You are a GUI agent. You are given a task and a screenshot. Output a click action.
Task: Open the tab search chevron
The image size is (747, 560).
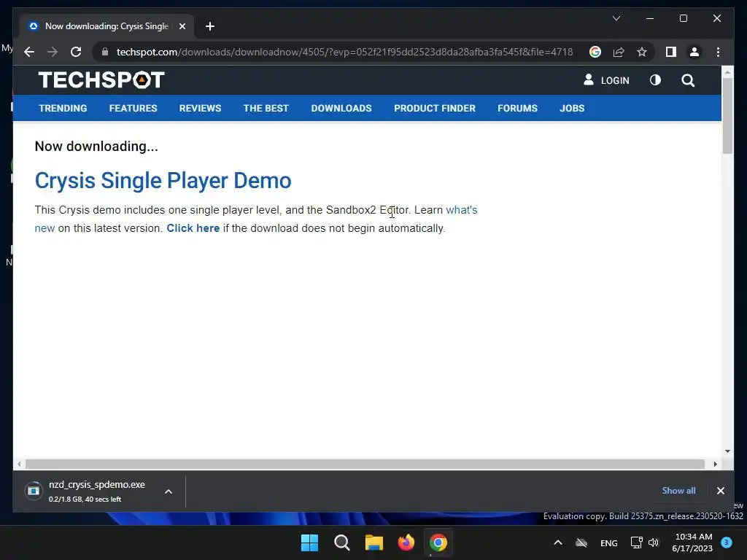[616, 18]
